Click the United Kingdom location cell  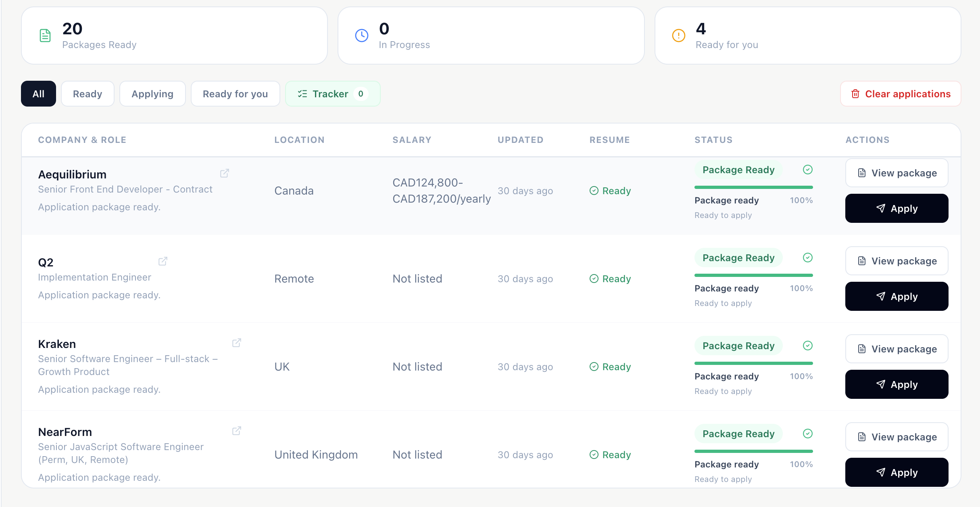pyautogui.click(x=316, y=455)
